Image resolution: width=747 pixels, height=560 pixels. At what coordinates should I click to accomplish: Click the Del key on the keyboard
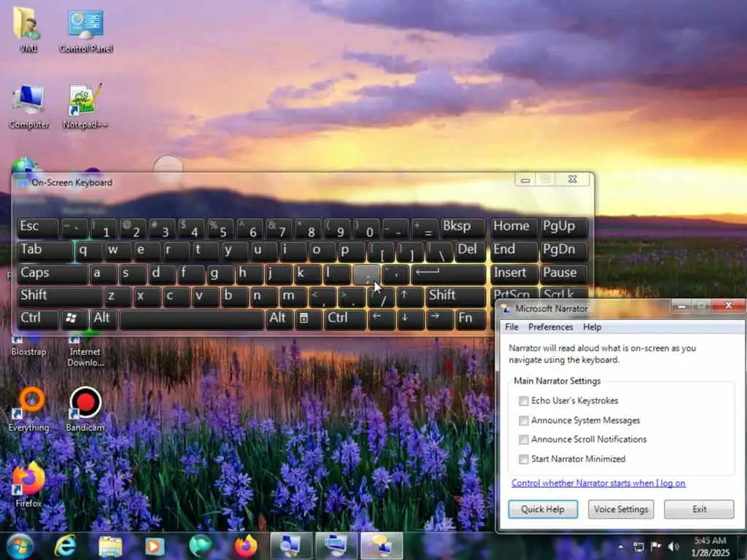point(471,251)
